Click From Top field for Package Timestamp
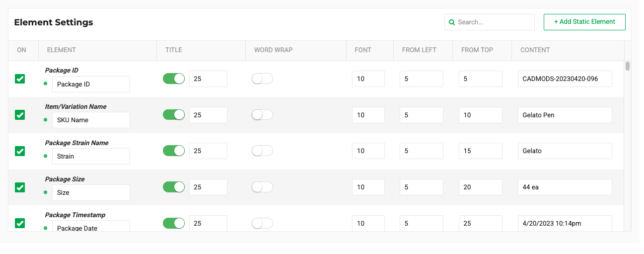 tap(480, 223)
